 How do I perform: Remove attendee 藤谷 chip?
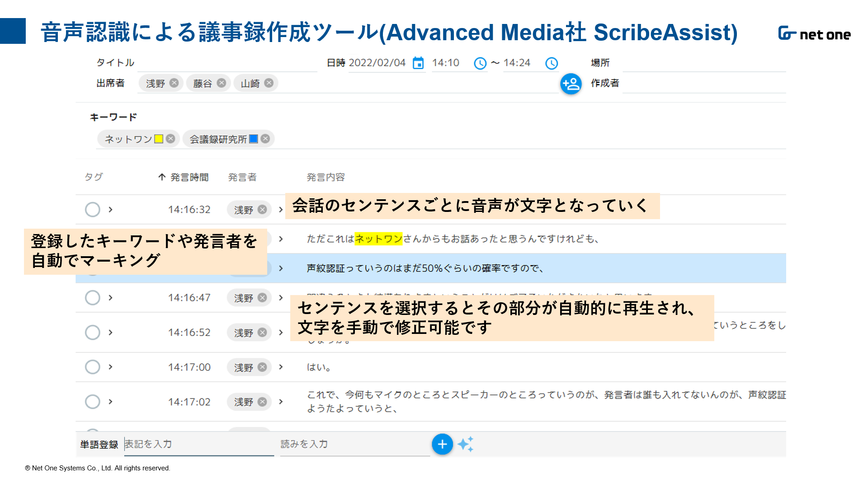tap(222, 83)
